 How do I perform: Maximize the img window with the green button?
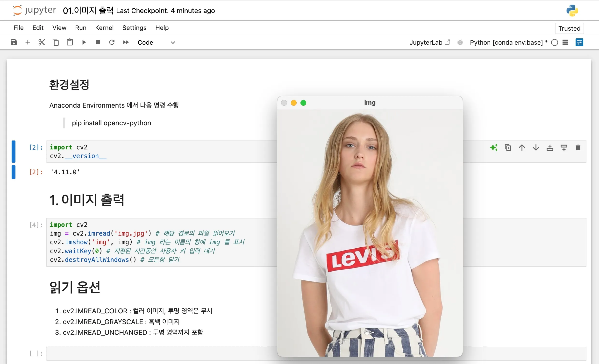pyautogui.click(x=303, y=103)
